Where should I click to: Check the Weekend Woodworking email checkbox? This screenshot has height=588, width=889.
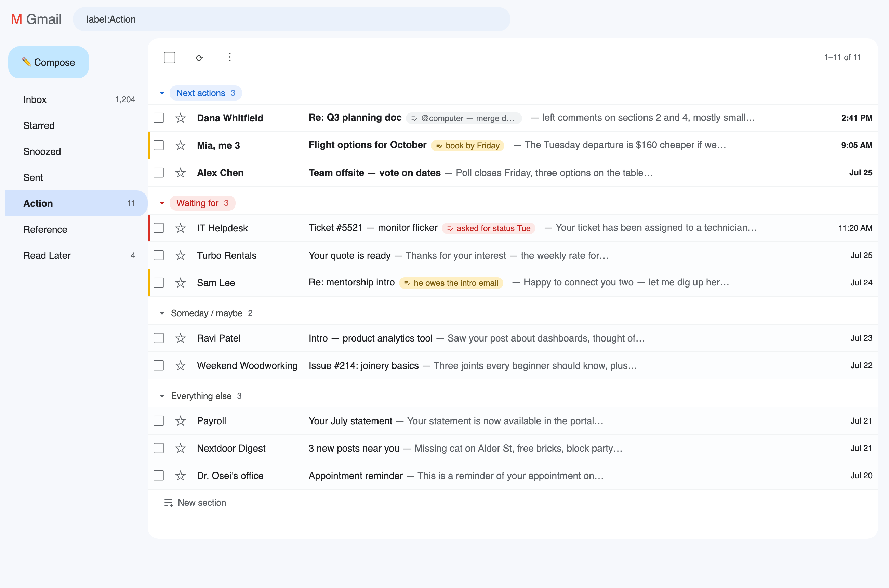159,366
